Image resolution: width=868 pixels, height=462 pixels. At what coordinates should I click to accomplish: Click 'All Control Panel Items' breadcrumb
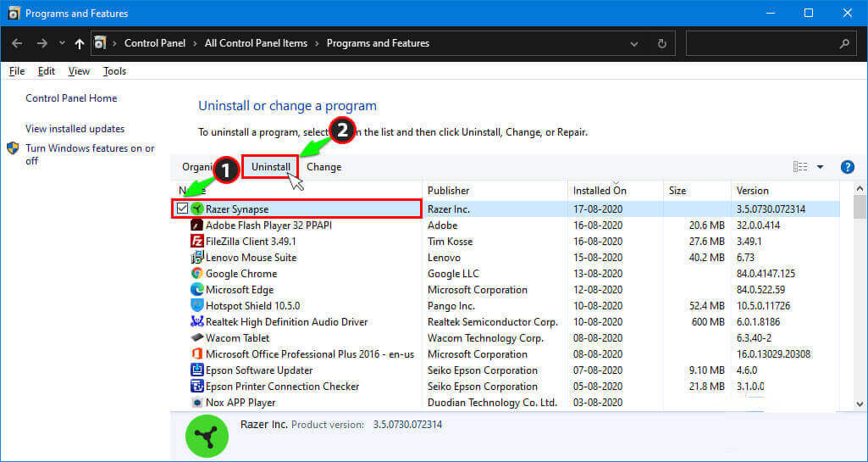tap(256, 43)
